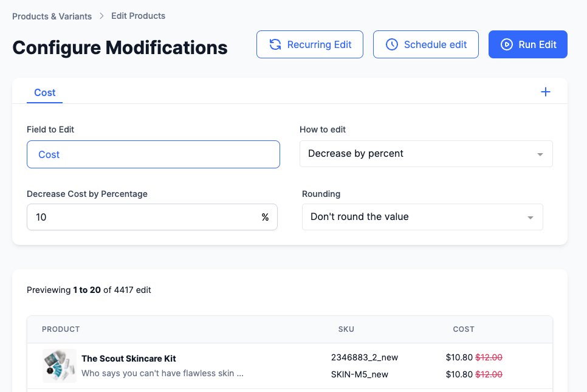The image size is (587, 392).
Task: Click the Field to Edit Cost selector
Action: click(x=153, y=154)
